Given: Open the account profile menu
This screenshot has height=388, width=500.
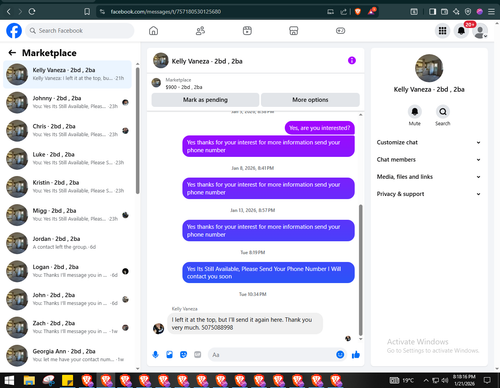Looking at the screenshot, I should coord(480,31).
